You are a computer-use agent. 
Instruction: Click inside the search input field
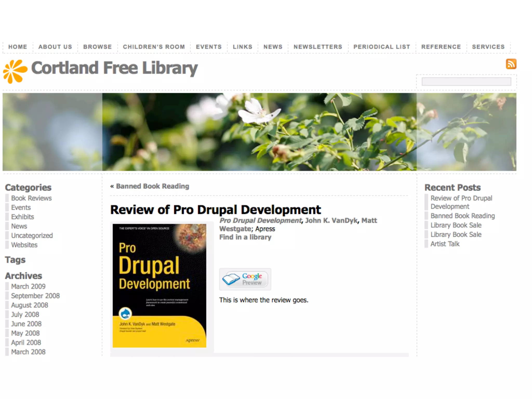(466, 82)
